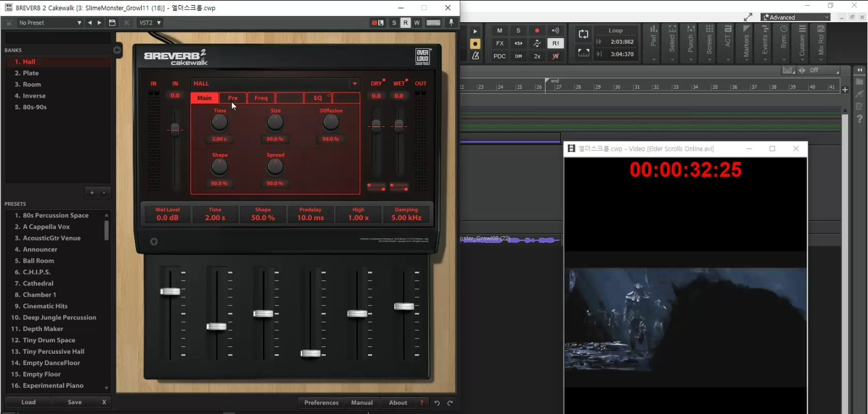The image size is (868, 414).
Task: Toggle the R! button in Mix module
Action: tap(555, 43)
